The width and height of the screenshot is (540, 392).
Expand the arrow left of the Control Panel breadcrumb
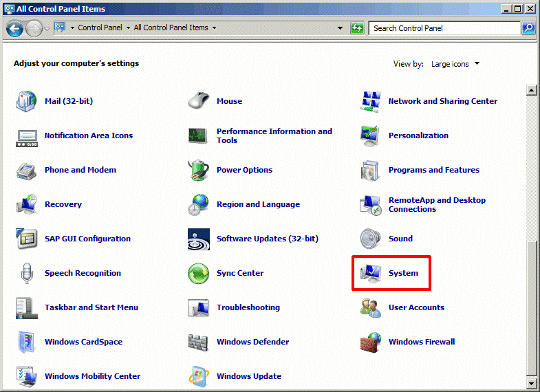[x=72, y=28]
